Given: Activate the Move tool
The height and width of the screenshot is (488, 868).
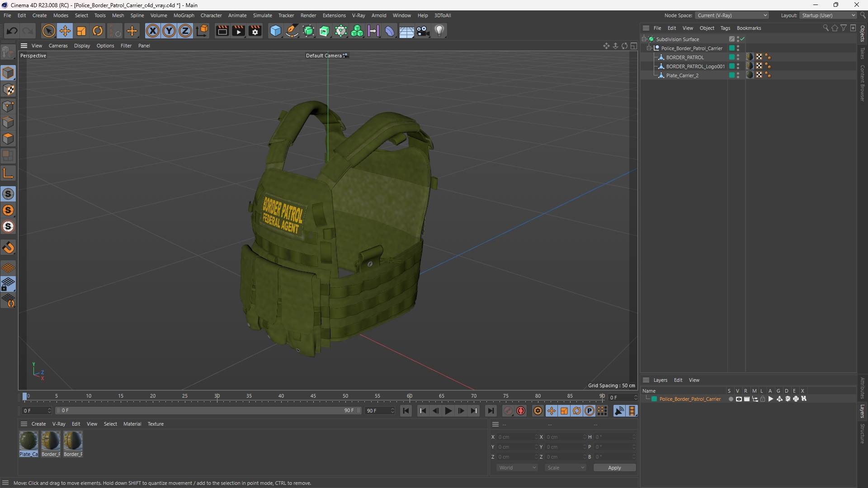Looking at the screenshot, I should [65, 31].
